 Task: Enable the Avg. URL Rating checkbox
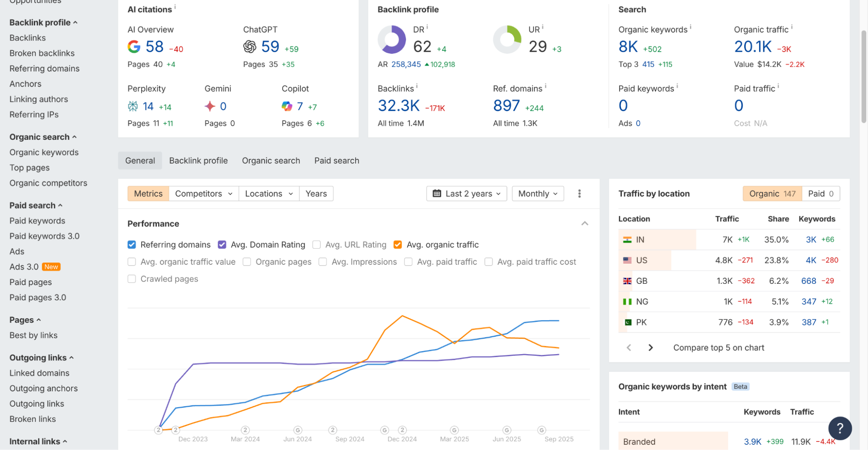(x=317, y=244)
